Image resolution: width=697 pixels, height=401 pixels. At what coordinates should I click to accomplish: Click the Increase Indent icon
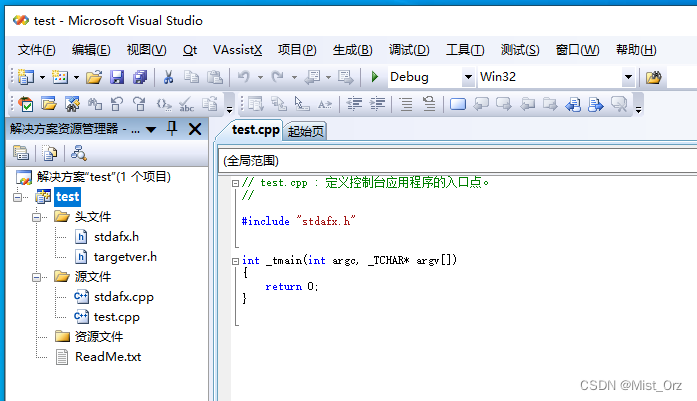(x=377, y=104)
